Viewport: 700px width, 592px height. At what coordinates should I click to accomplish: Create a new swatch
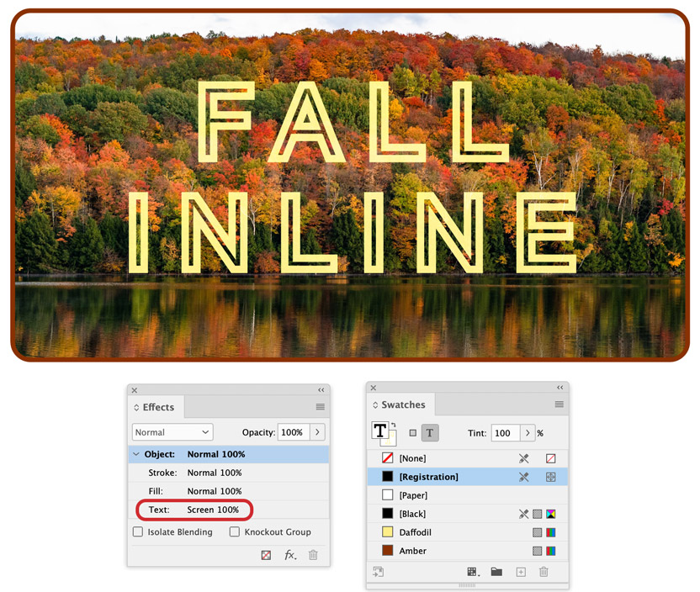click(521, 572)
